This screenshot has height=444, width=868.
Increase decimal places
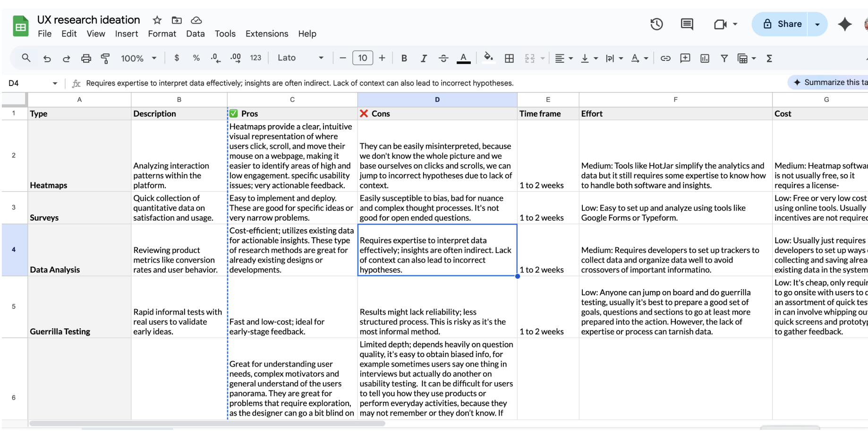point(235,58)
